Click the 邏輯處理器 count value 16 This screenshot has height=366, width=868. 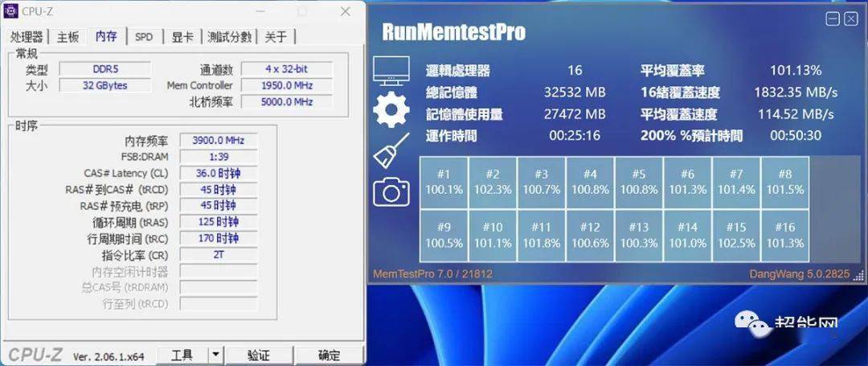coord(575,71)
